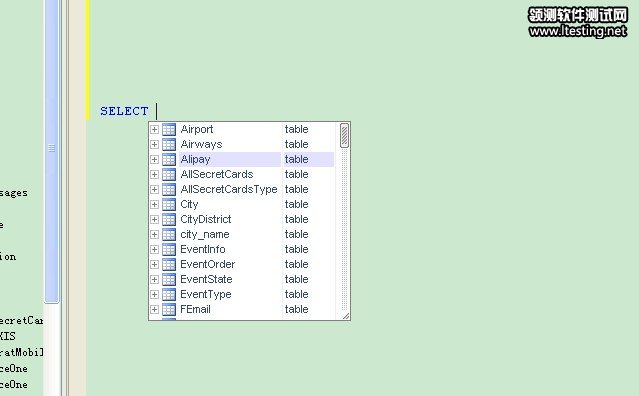
Task: Expand the Alipay table node
Action: 154,160
